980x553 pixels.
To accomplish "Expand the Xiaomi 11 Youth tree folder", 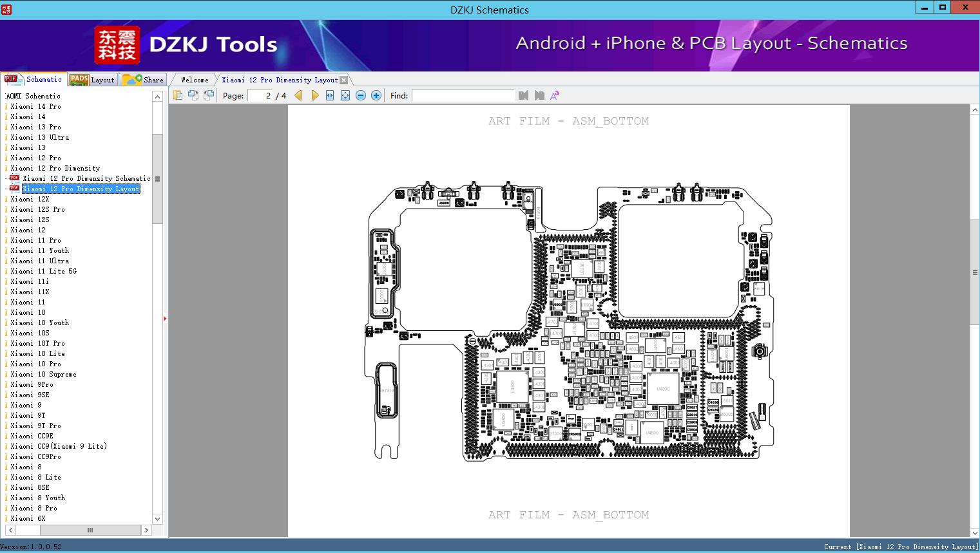I will point(39,250).
